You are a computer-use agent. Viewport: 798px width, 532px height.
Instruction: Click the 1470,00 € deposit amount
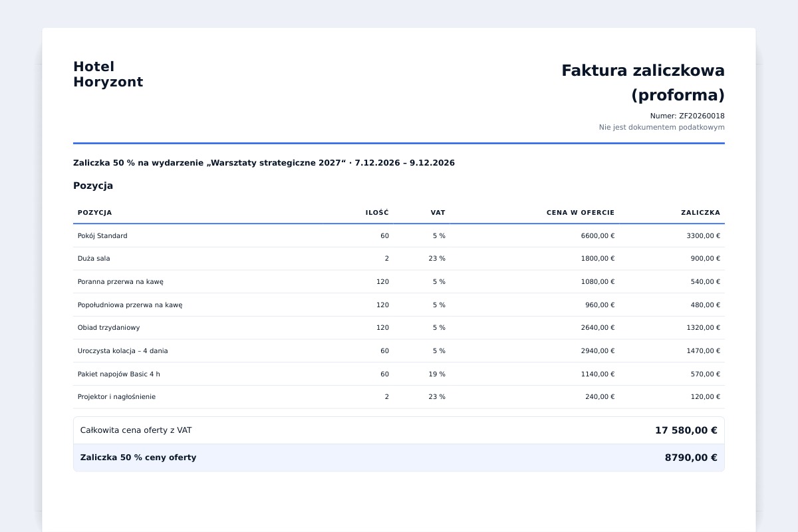point(703,351)
